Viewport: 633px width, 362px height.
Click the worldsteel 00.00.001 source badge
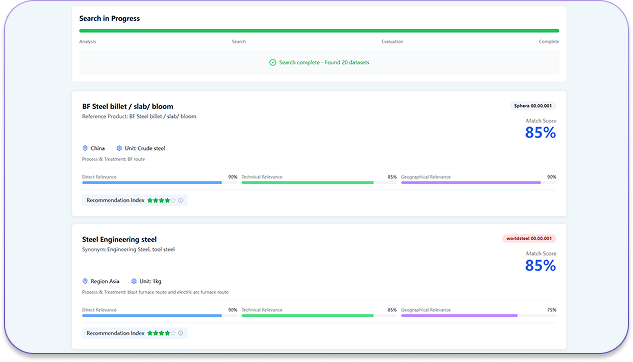click(x=529, y=239)
